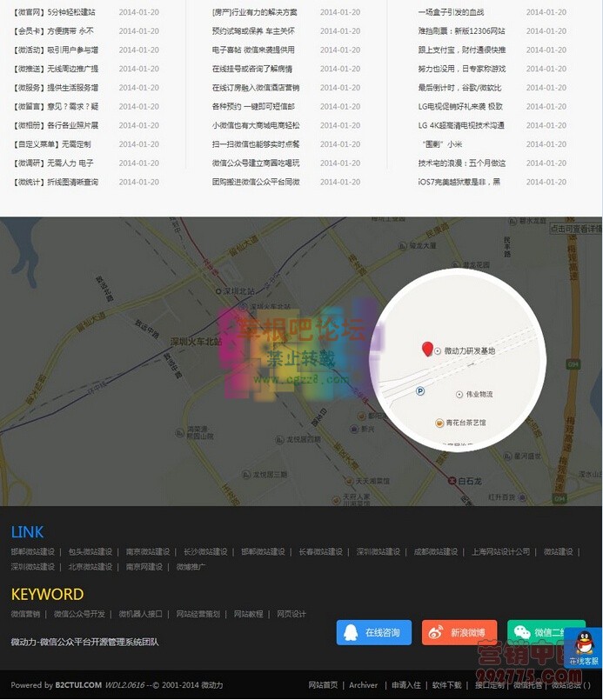Click the 网站教程 keyword link
Screen dimensions: 603x700
(x=248, y=614)
